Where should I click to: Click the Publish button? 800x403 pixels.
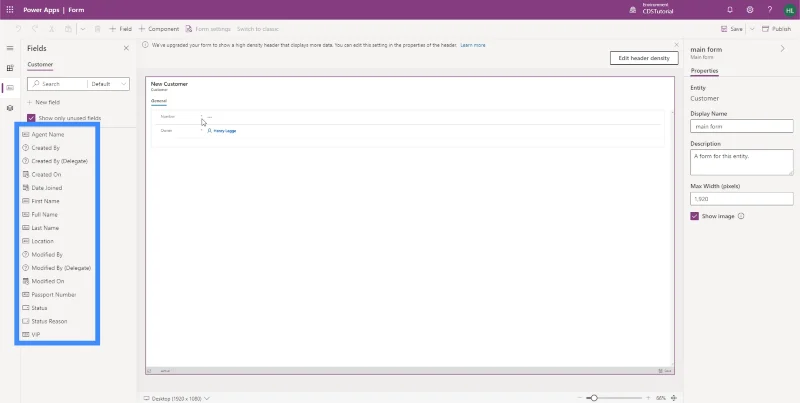pyautogui.click(x=777, y=29)
